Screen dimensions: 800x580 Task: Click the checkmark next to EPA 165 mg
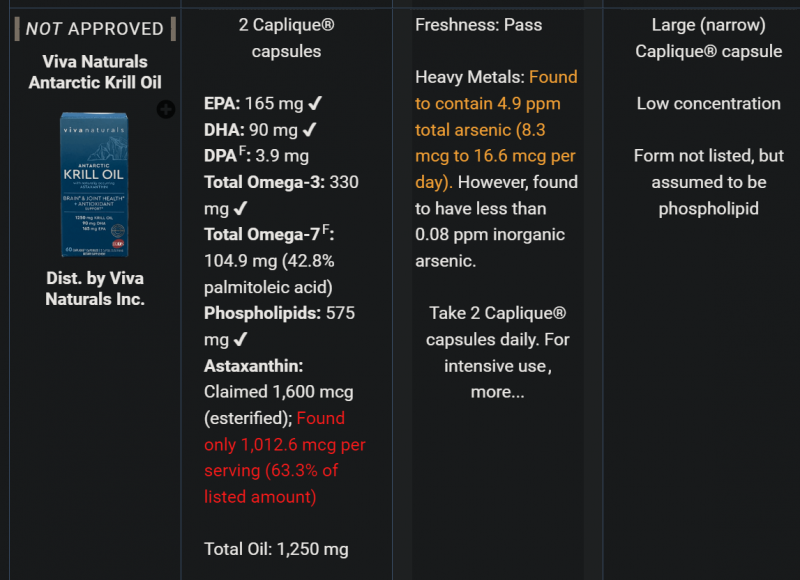click(x=315, y=103)
